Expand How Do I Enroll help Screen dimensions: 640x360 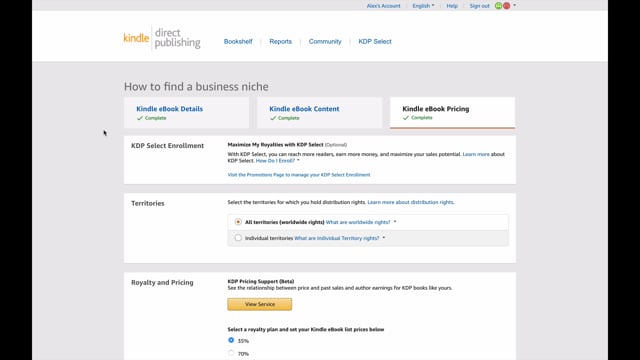(277, 161)
